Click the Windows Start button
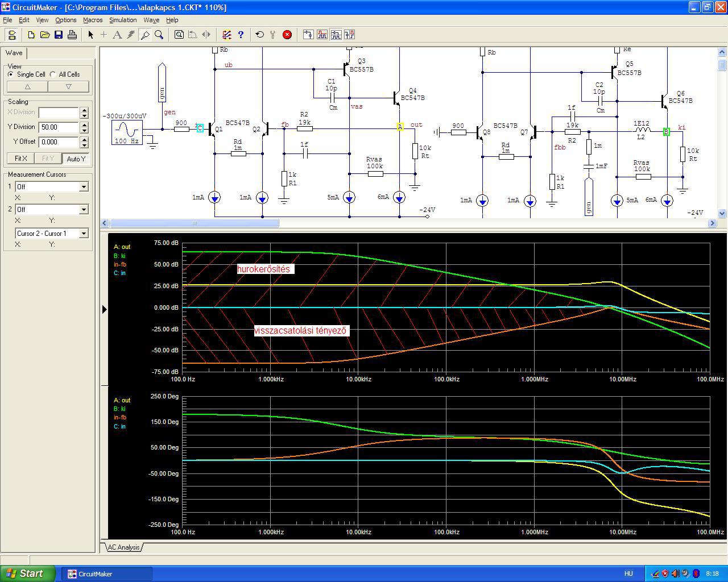 coord(27,573)
